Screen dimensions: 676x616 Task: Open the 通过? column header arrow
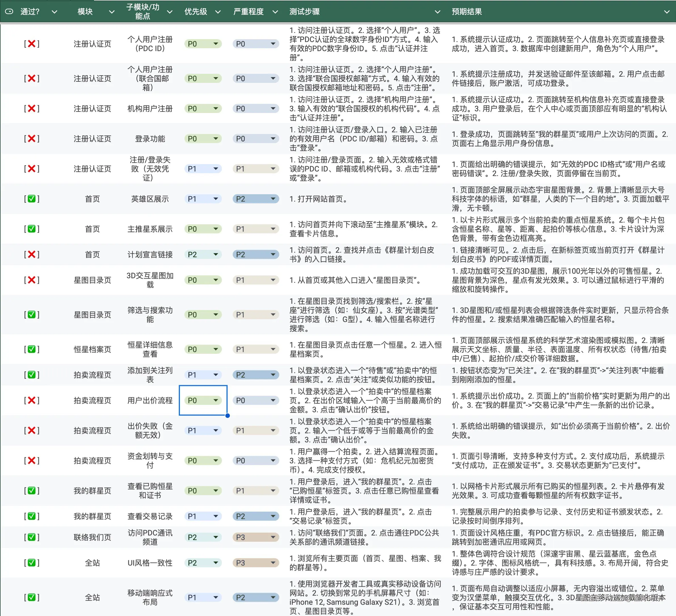point(54,12)
